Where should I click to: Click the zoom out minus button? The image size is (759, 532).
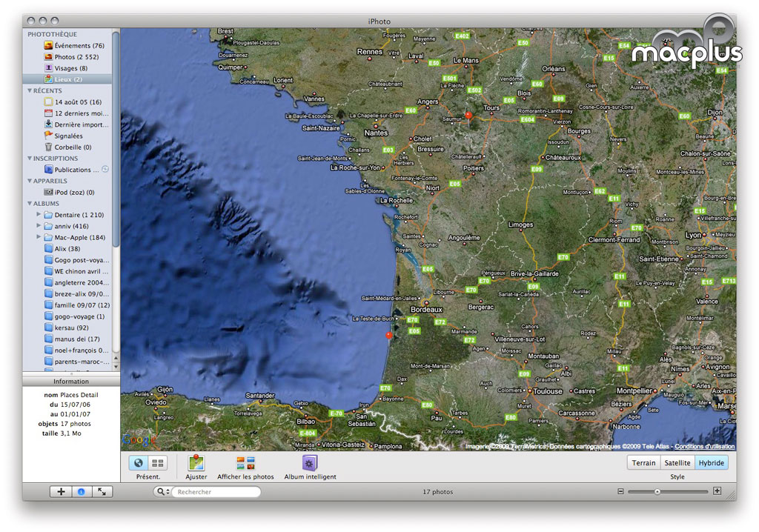point(620,491)
